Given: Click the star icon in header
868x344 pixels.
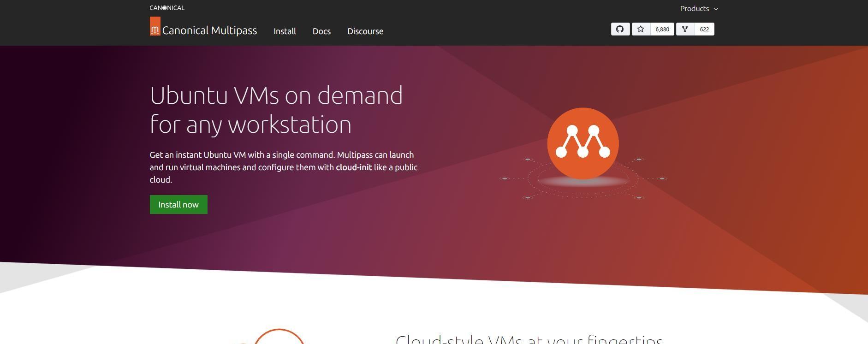Looking at the screenshot, I should 641,30.
